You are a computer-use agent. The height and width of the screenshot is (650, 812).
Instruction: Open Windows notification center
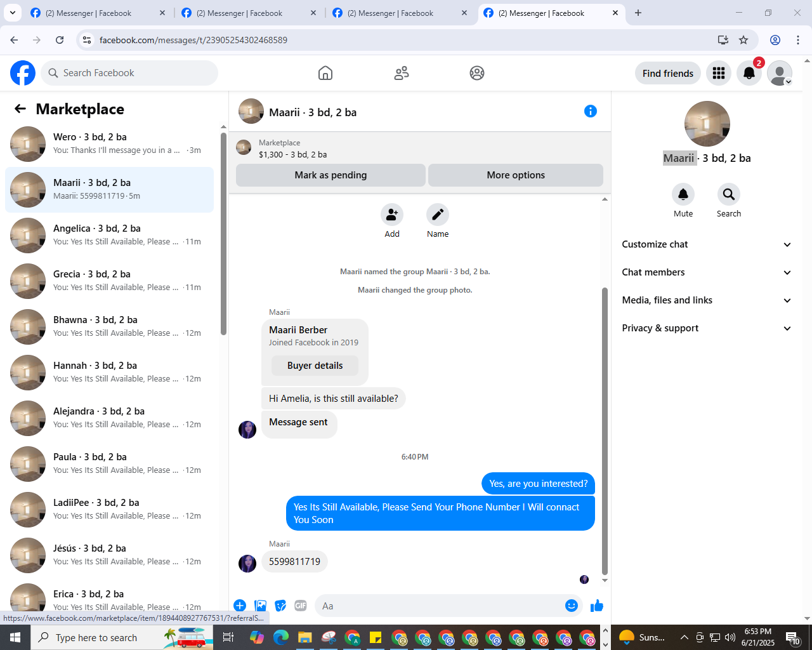tap(793, 637)
